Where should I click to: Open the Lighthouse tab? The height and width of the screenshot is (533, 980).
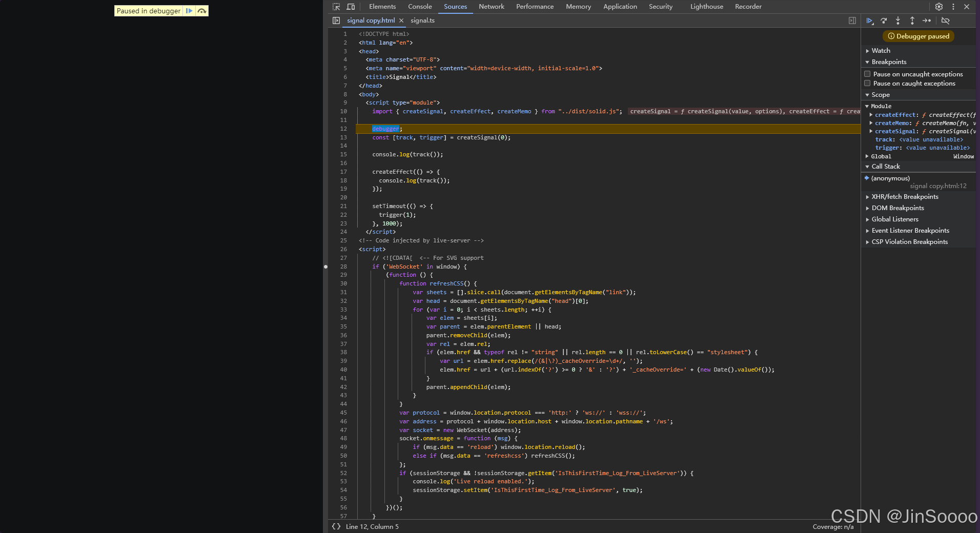707,7
